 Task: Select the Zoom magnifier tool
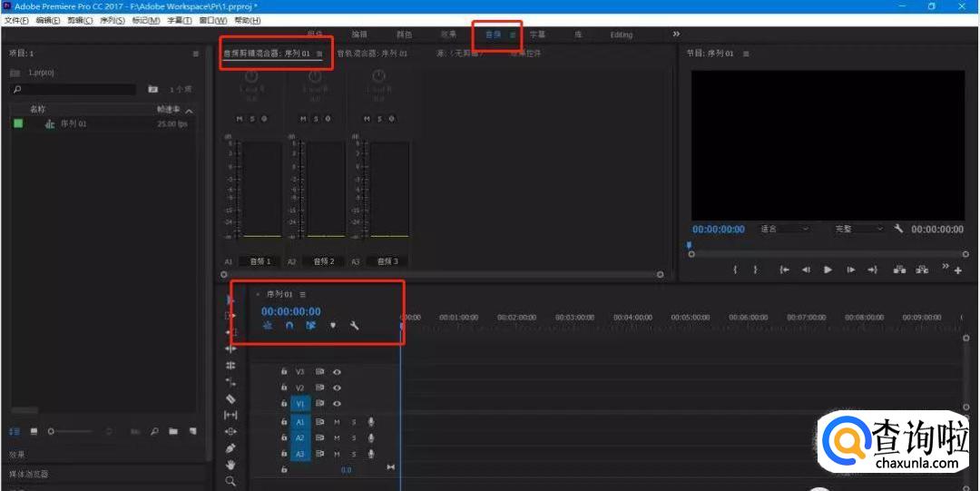(230, 481)
